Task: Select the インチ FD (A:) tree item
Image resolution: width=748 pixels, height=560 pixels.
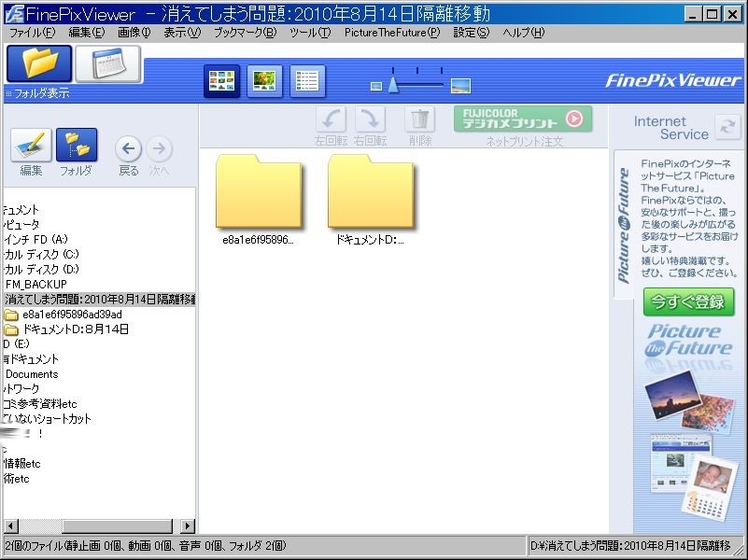Action: (x=35, y=239)
